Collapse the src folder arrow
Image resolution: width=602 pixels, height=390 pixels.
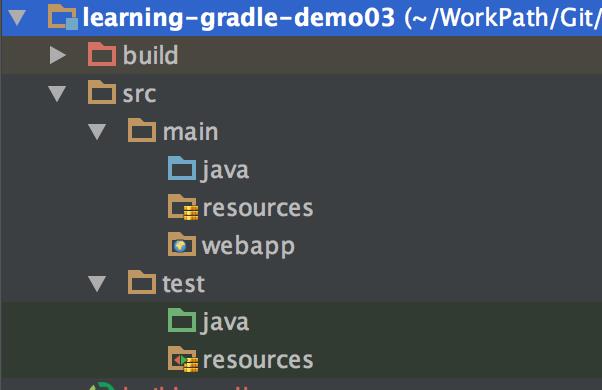[57, 94]
